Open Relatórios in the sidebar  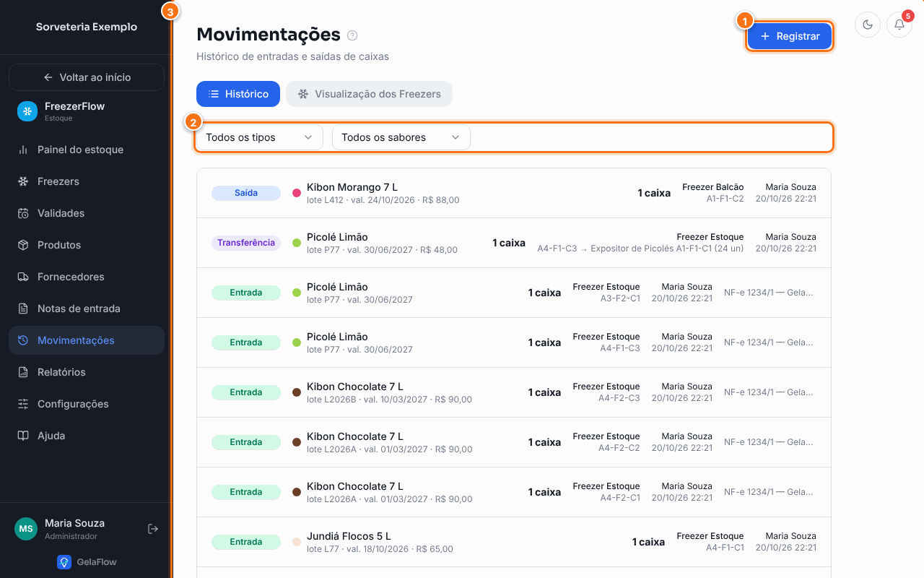(x=87, y=372)
